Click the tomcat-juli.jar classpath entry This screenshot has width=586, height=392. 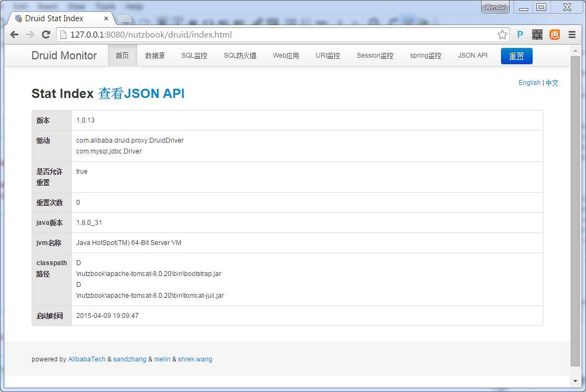coord(150,296)
